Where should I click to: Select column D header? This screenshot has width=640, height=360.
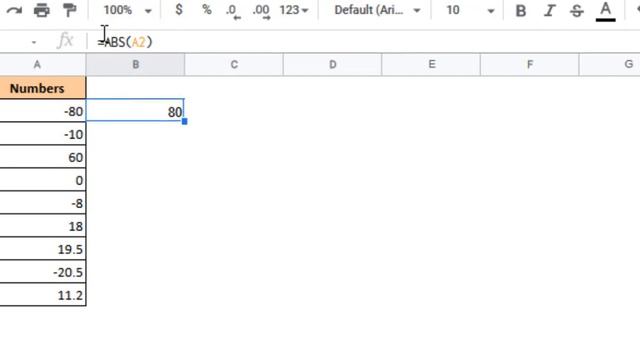click(333, 64)
